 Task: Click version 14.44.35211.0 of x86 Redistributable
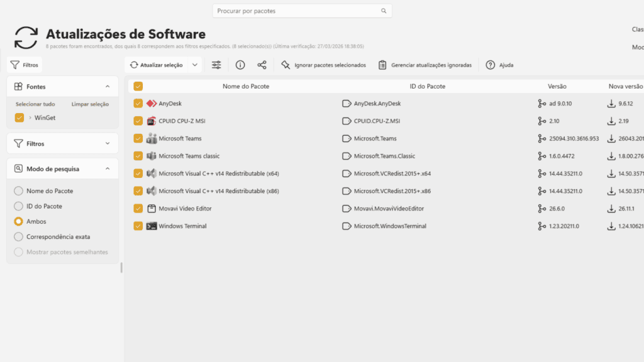point(565,191)
